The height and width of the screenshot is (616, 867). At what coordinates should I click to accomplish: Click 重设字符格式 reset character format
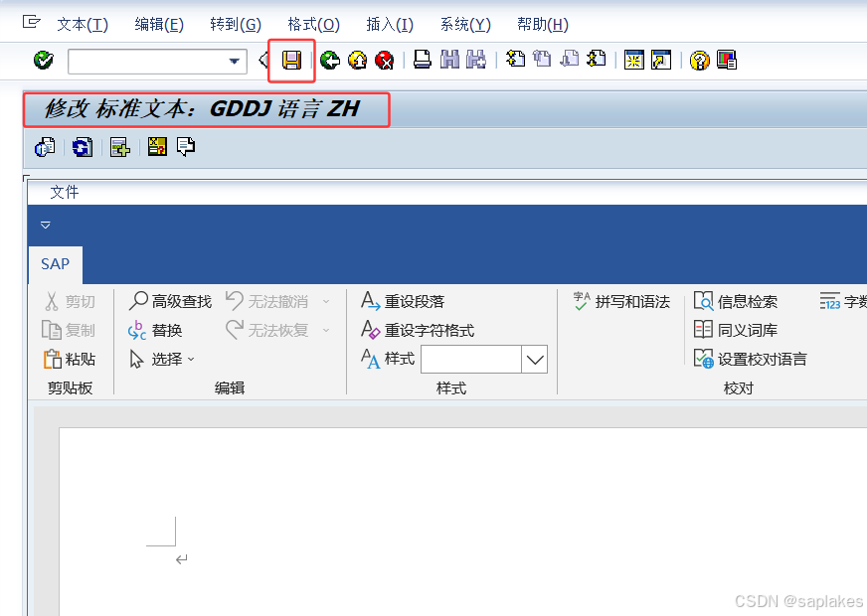tap(418, 331)
